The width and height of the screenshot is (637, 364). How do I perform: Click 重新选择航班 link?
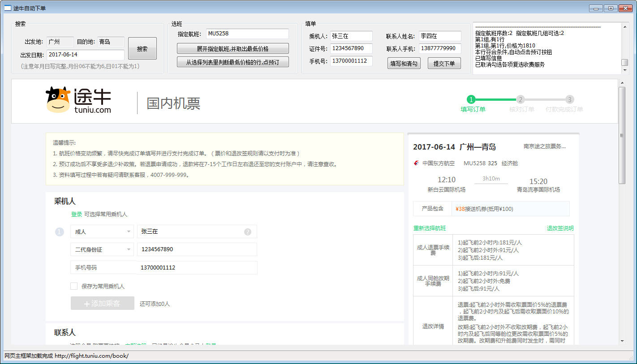[x=430, y=228]
